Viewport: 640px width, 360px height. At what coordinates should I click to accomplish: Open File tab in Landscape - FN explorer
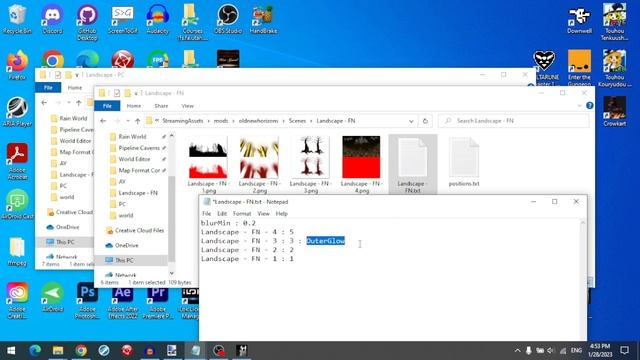coord(107,106)
